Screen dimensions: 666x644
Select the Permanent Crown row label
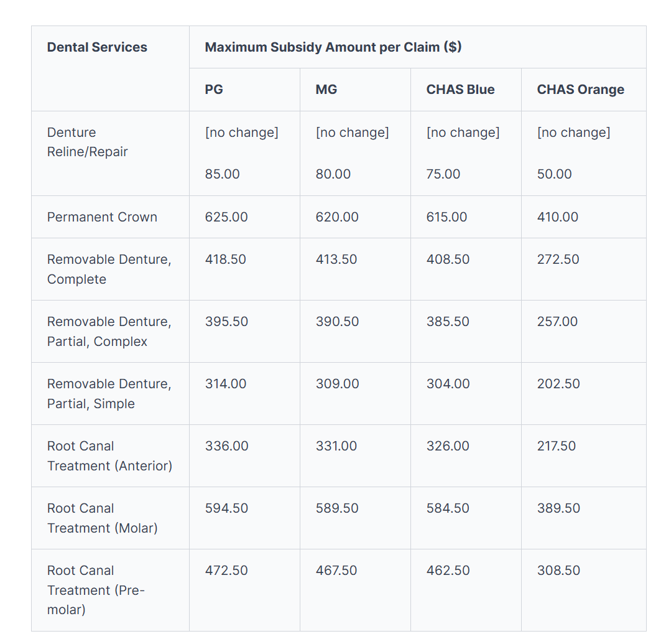coord(102,217)
